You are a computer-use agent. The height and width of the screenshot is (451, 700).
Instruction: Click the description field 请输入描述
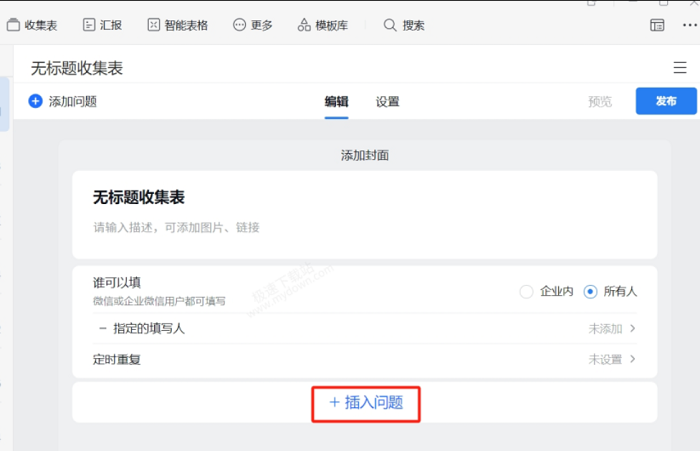[x=177, y=228]
